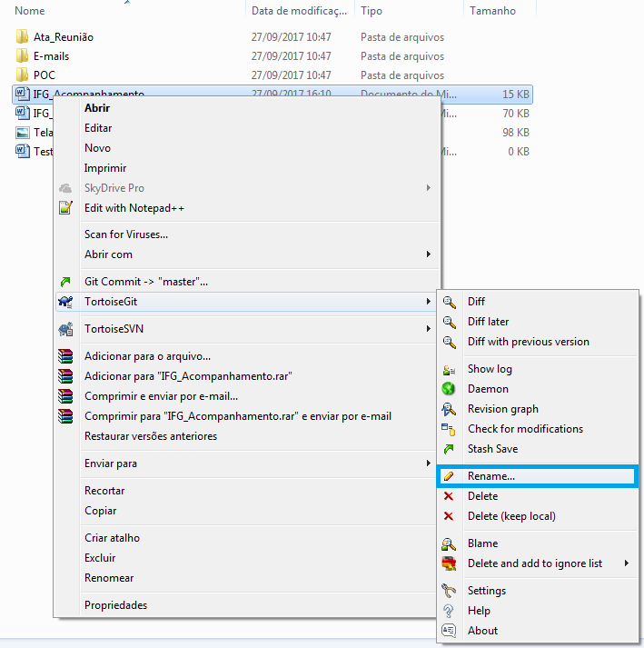Expand the 'Abrir com' submenu arrow
Image resolution: width=644 pixels, height=648 pixels.
click(428, 254)
